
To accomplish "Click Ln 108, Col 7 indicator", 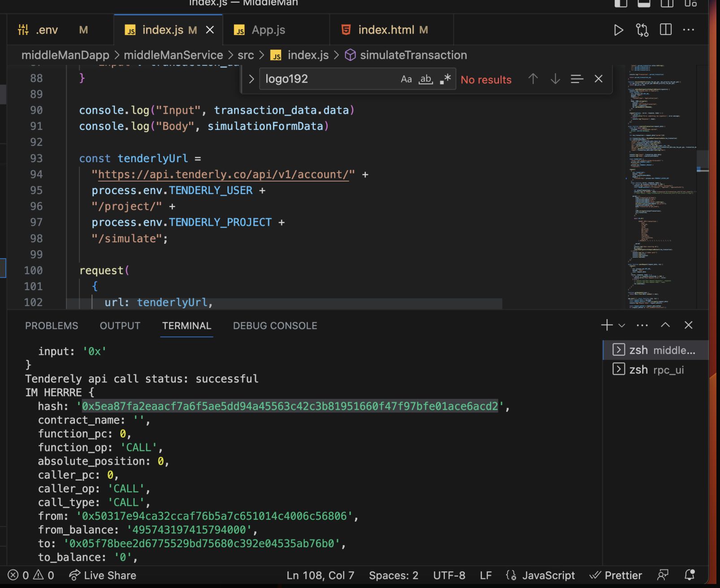I will tap(320, 575).
